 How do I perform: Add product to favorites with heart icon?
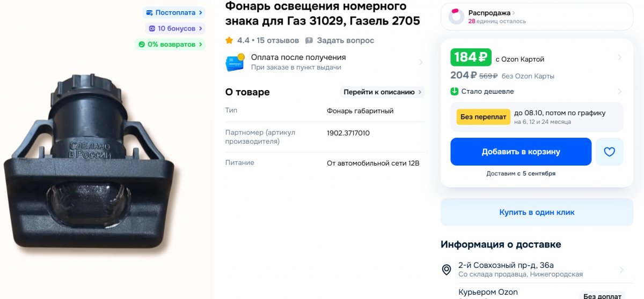click(609, 152)
